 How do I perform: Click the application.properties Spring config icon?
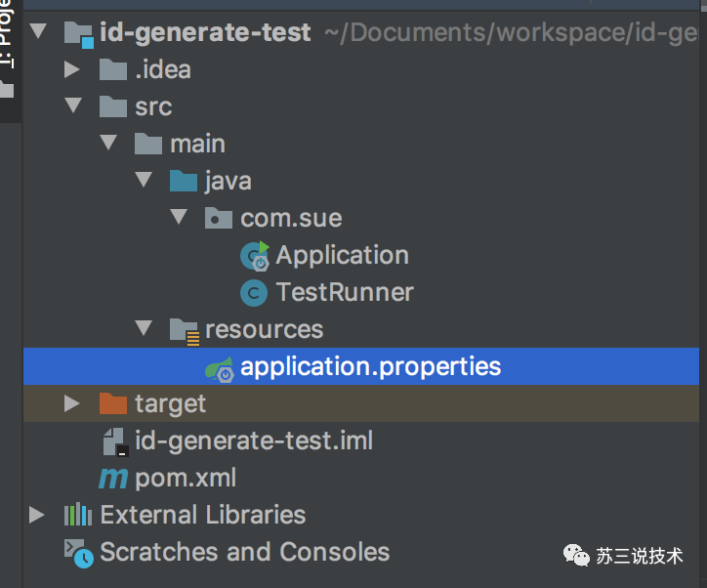pyautogui.click(x=219, y=368)
